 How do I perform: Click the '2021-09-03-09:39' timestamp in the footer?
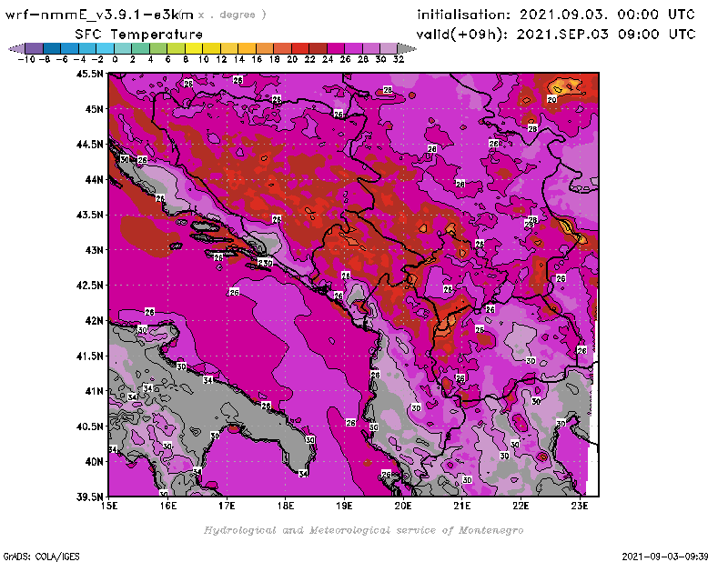pyautogui.click(x=665, y=557)
